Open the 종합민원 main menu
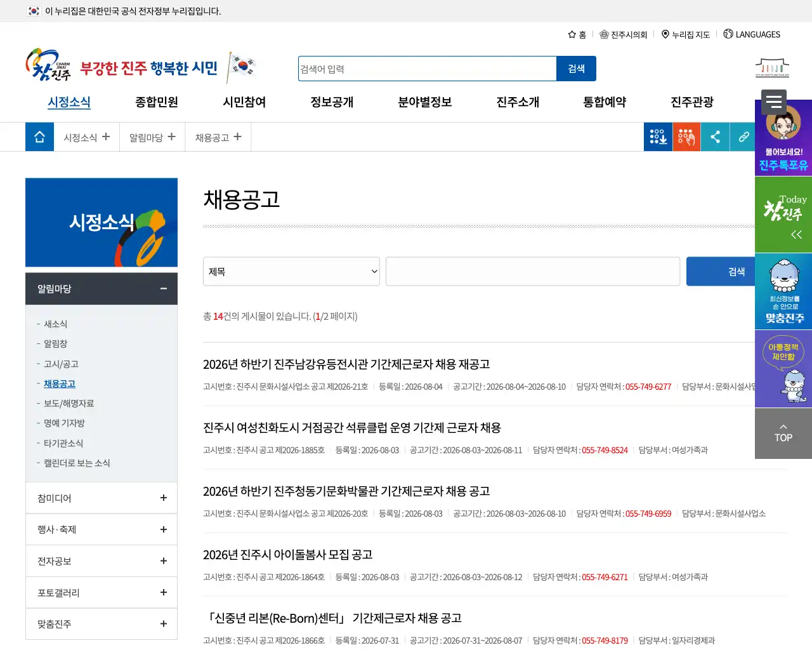This screenshot has height=650, width=812. point(157,102)
